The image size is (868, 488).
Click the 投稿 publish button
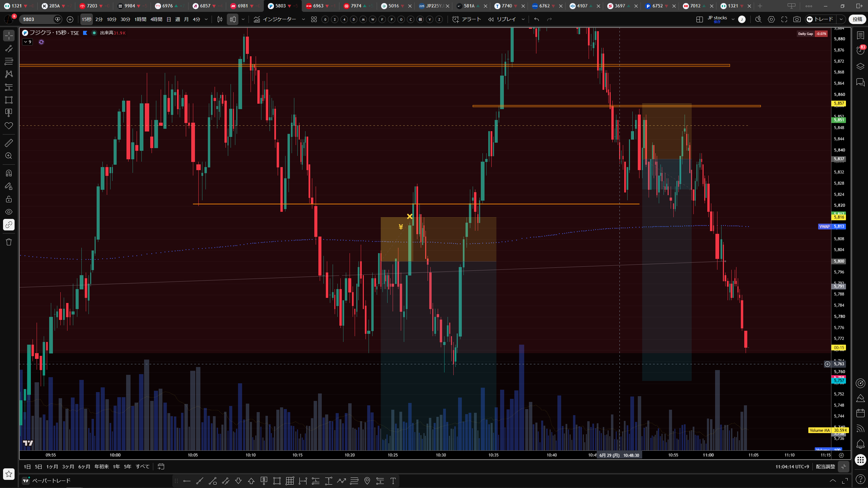(857, 19)
